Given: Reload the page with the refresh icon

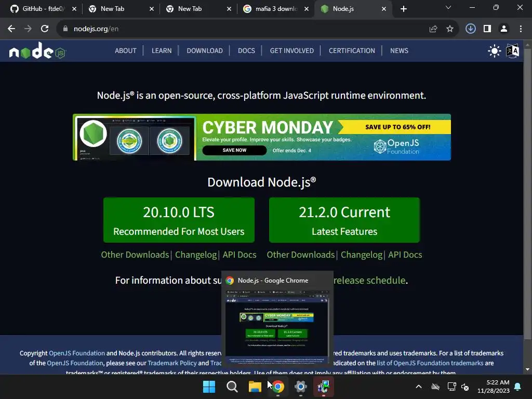Looking at the screenshot, I should (x=45, y=29).
